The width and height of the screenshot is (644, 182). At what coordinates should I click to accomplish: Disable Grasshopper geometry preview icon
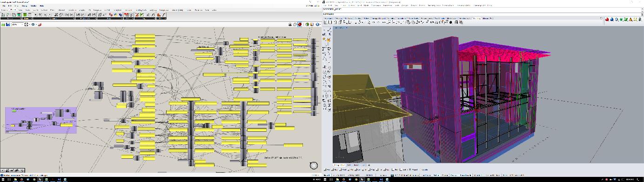[290, 24]
